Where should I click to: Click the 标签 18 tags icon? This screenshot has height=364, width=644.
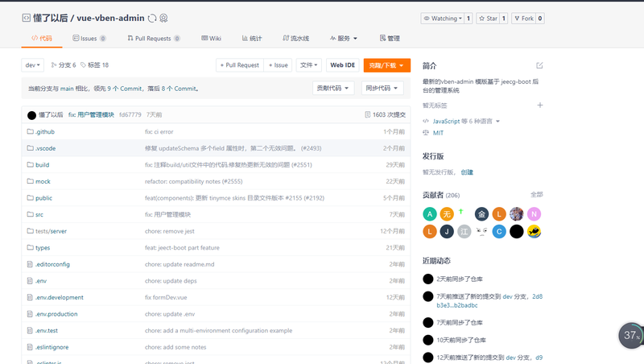click(83, 65)
